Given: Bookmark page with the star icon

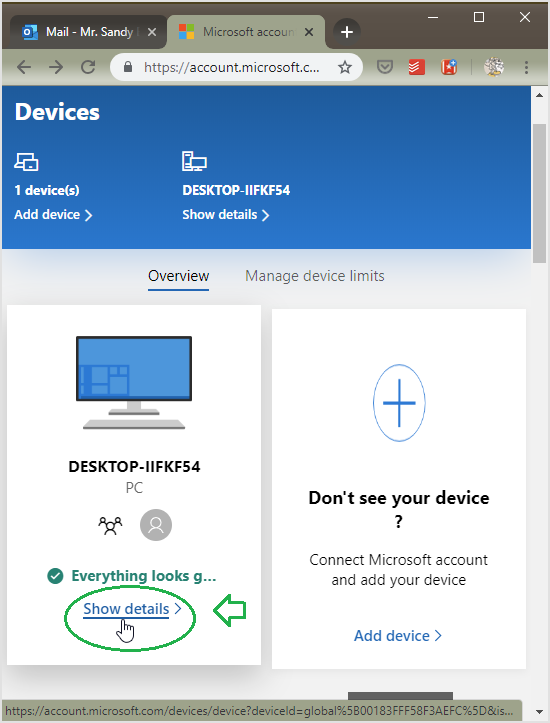Looking at the screenshot, I should click(344, 68).
